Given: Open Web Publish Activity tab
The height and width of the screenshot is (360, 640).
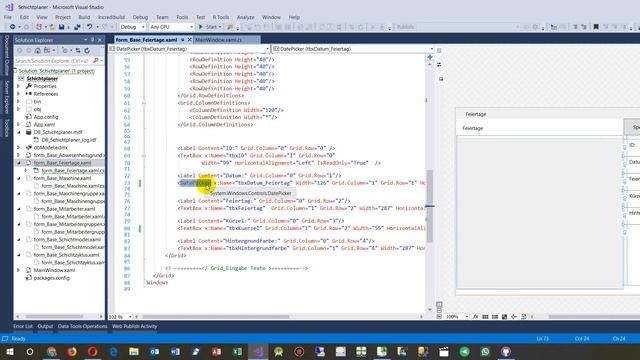Looking at the screenshot, I should click(134, 326).
